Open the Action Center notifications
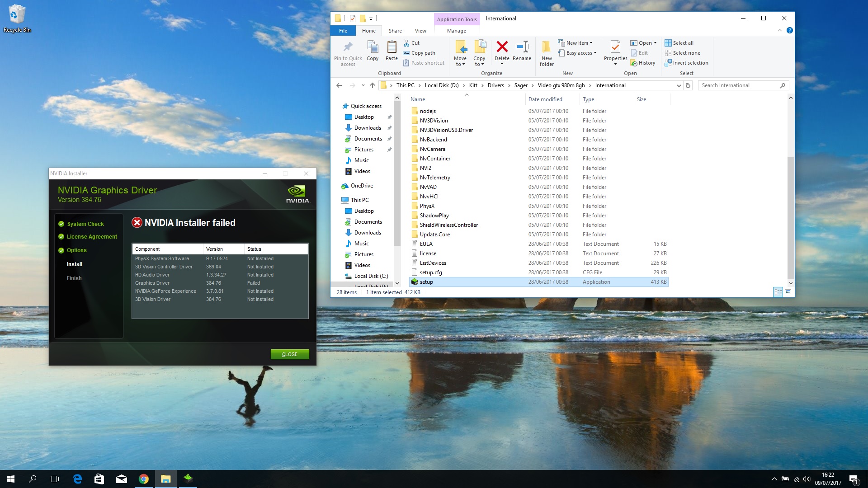Screen dimensions: 868x488 click(854, 479)
